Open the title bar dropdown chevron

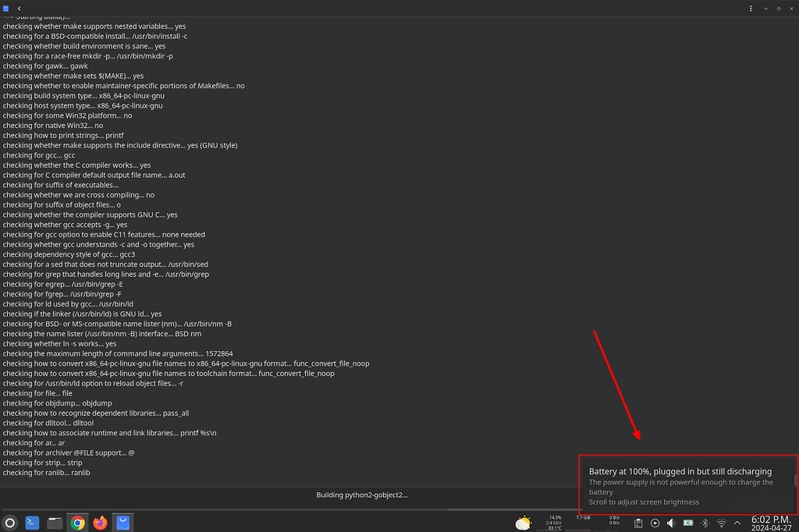tap(764, 8)
